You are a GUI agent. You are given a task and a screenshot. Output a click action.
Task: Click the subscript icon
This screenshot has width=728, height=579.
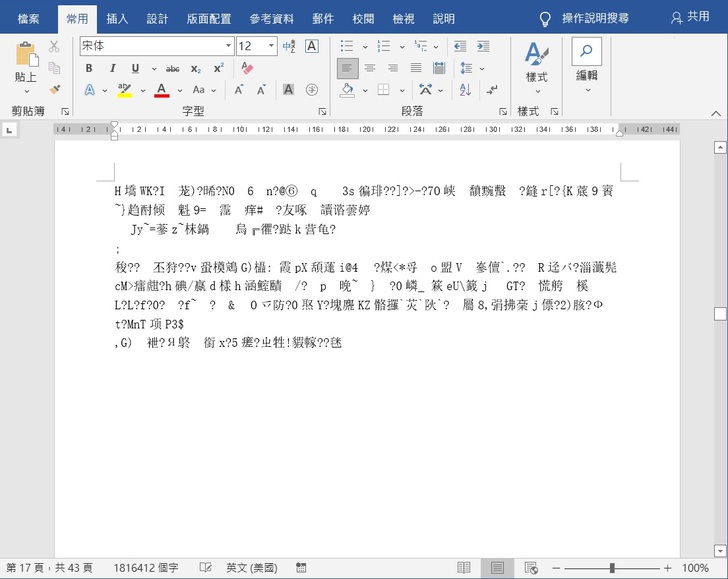(196, 68)
